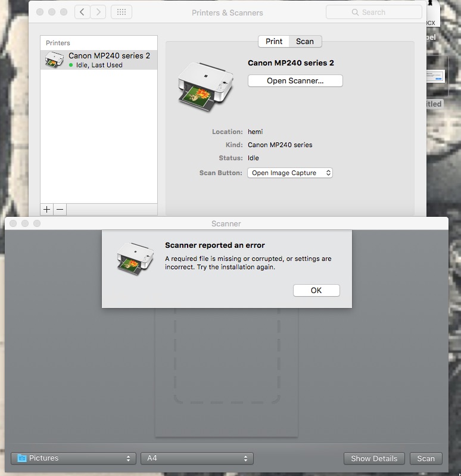The height and width of the screenshot is (476, 461).
Task: Go forward in Printers & Scanners window
Action: (x=98, y=12)
